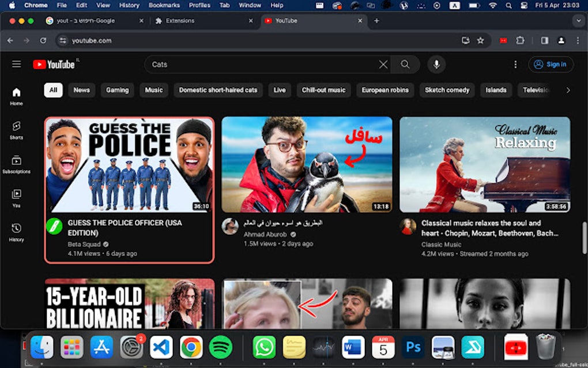Viewport: 588px width, 368px height.
Task: Click the Sign in button
Action: (x=551, y=65)
